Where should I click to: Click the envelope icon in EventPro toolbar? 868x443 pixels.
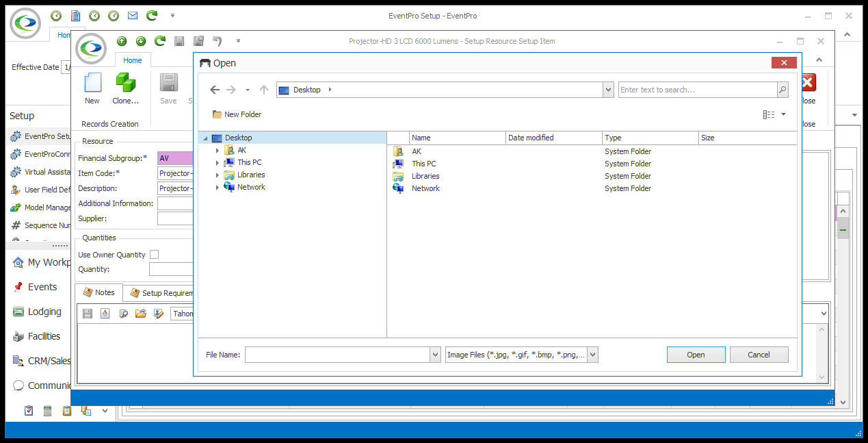(x=133, y=15)
